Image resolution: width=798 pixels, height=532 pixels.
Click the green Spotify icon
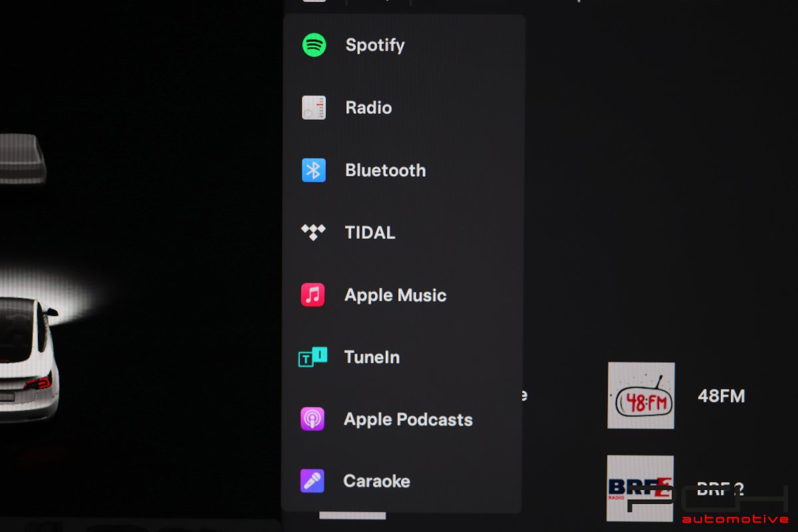pos(314,45)
